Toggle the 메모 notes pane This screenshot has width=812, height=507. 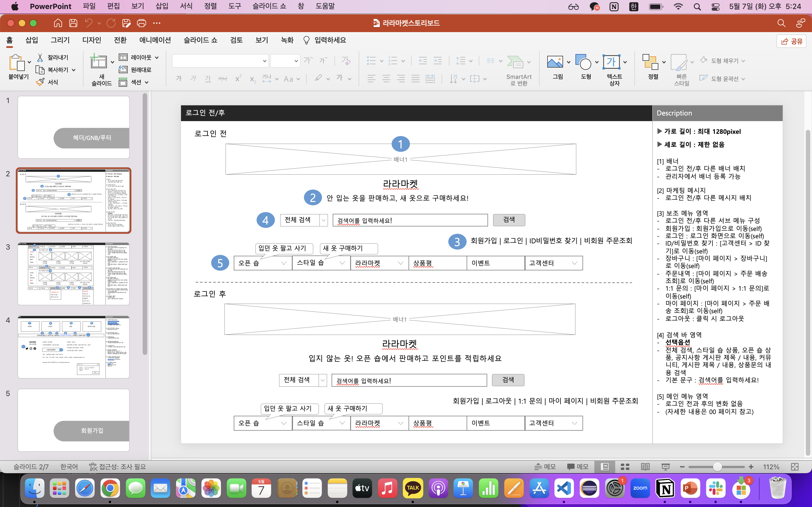(545, 467)
